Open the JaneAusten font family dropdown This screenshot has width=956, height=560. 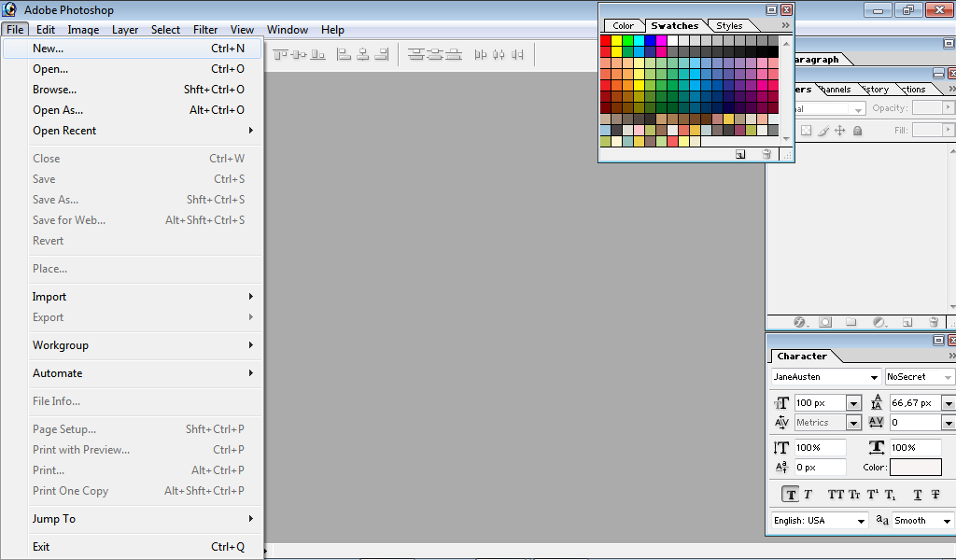tap(874, 377)
